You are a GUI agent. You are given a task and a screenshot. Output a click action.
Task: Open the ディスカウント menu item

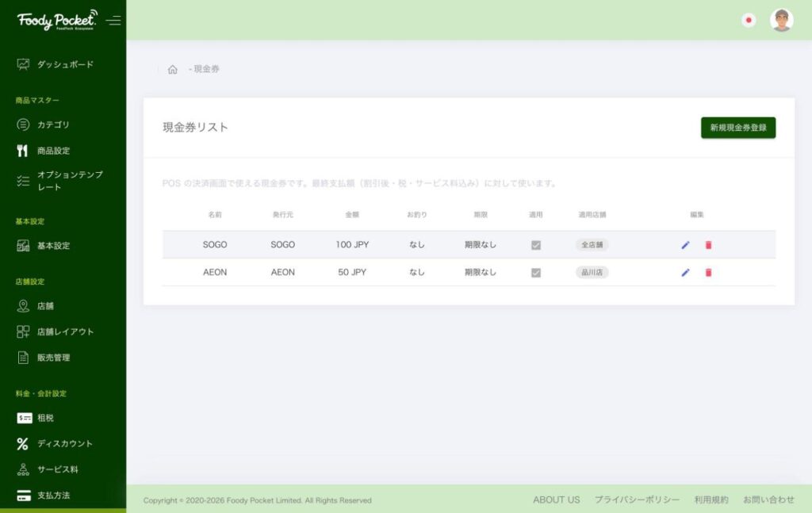point(63,444)
